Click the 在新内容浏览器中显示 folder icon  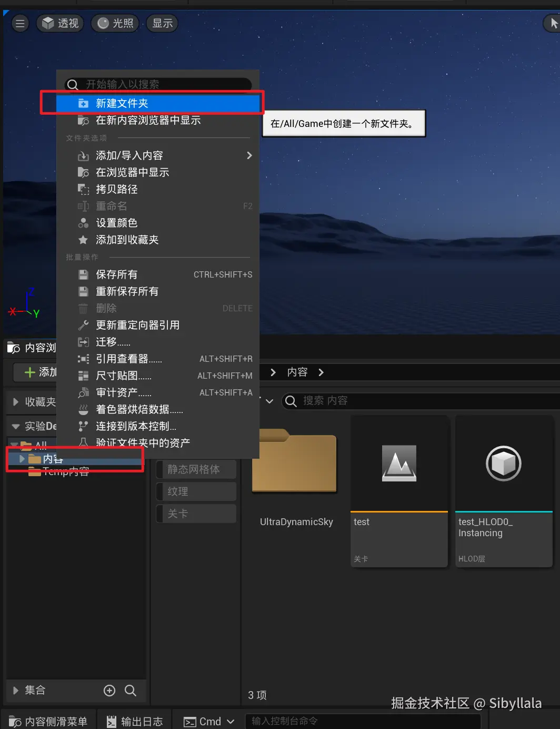(x=83, y=120)
